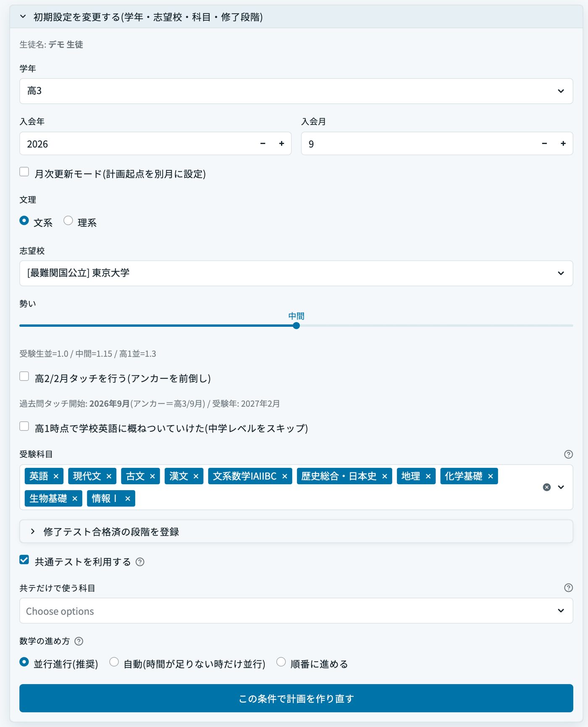Remove the 情報Ⅰ subject tag

tap(128, 499)
